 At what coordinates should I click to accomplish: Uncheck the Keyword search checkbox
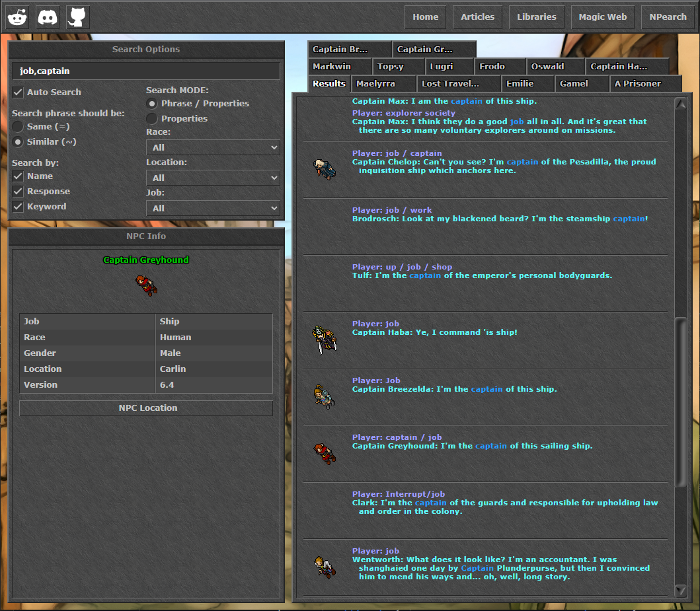(19, 207)
